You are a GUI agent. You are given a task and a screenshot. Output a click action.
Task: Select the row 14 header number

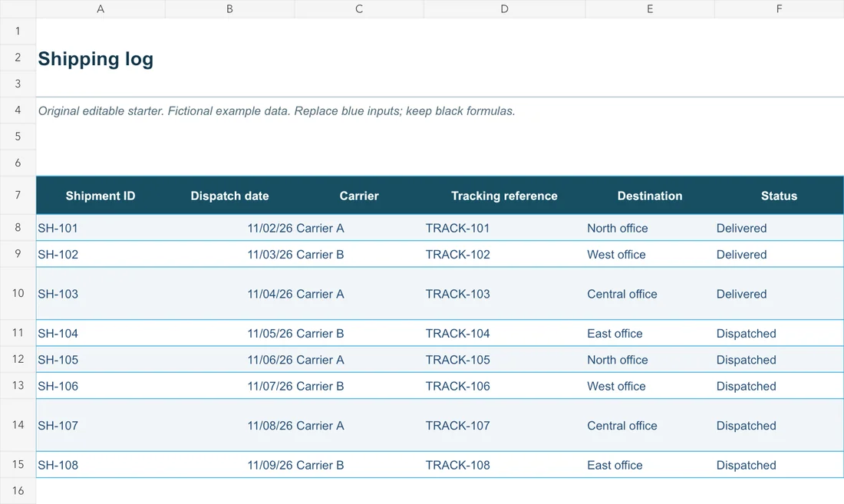pos(18,425)
